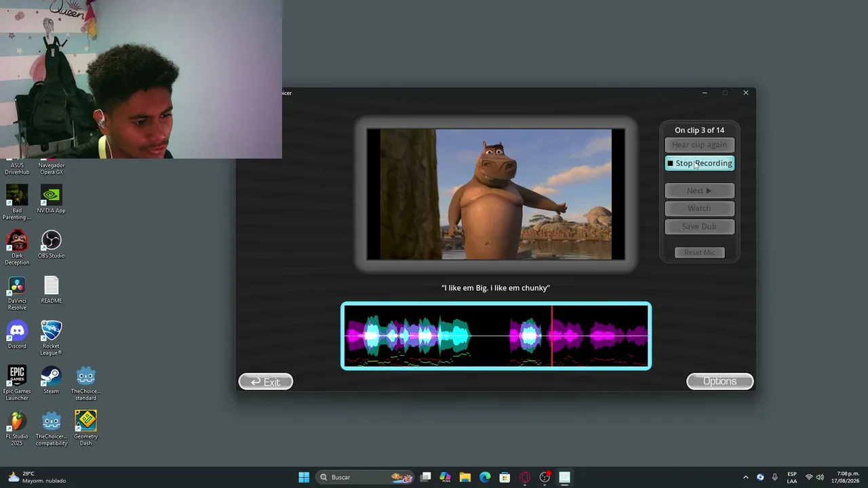The width and height of the screenshot is (868, 488).
Task: Click the blue round system tray icon
Action: (760, 477)
